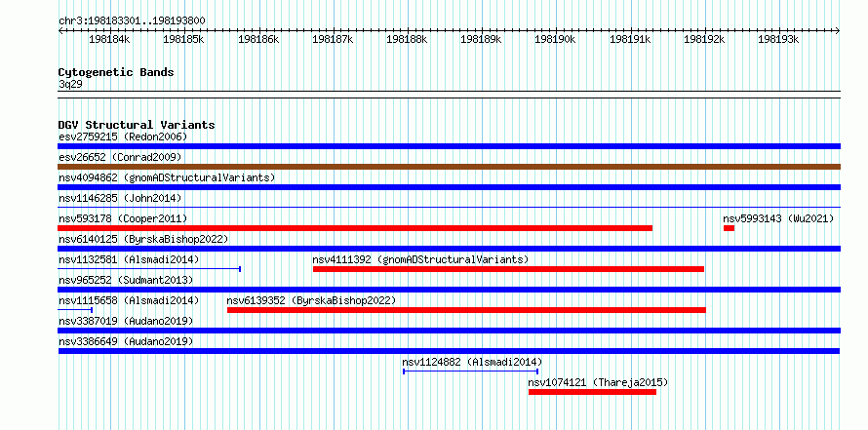Select the blue nsv3387019 variant bar
The image size is (868, 430).
449,331
